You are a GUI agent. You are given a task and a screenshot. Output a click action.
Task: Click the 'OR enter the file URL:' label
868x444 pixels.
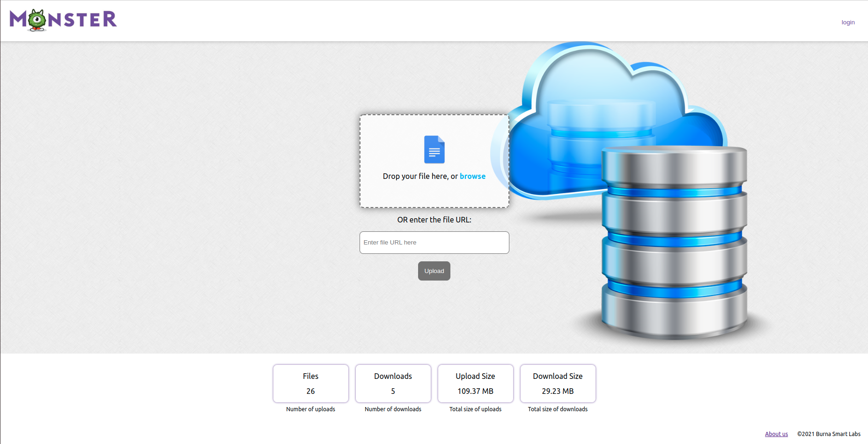(434, 220)
